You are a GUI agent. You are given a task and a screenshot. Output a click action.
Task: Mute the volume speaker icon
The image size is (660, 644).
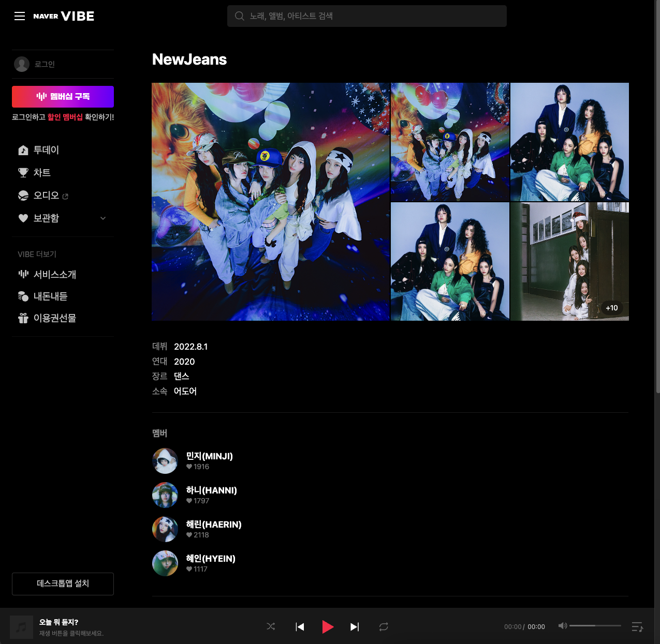click(x=562, y=626)
